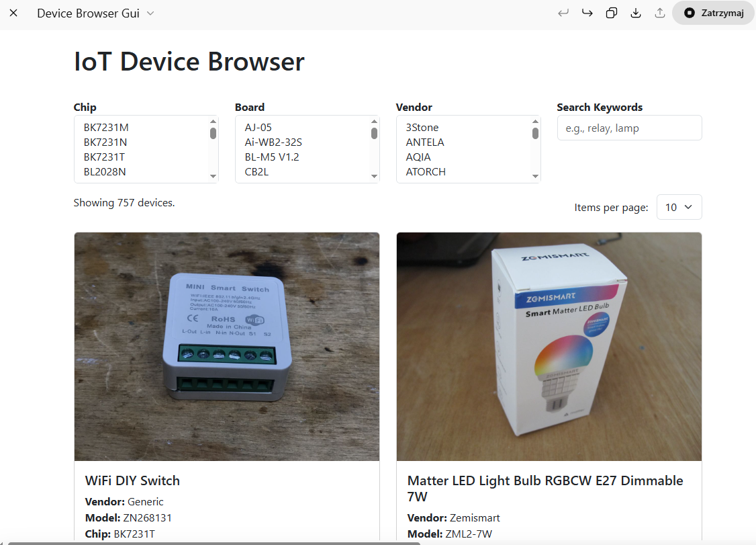Select BK7231N in the Chip list
Screen dimensions: 756x545
105,142
